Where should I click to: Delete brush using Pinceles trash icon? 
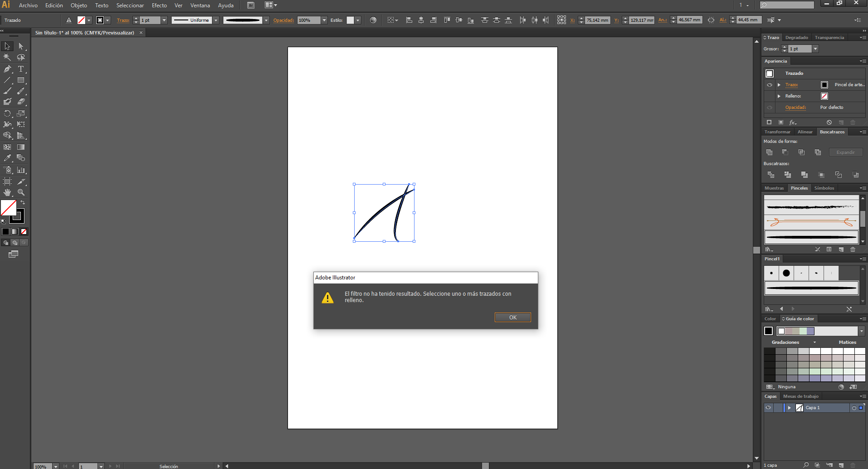853,249
